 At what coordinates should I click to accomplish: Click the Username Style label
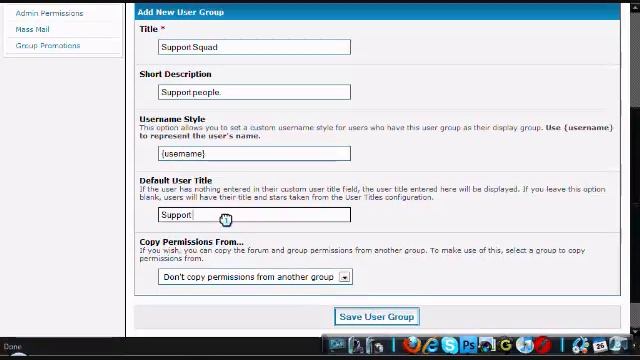172,119
